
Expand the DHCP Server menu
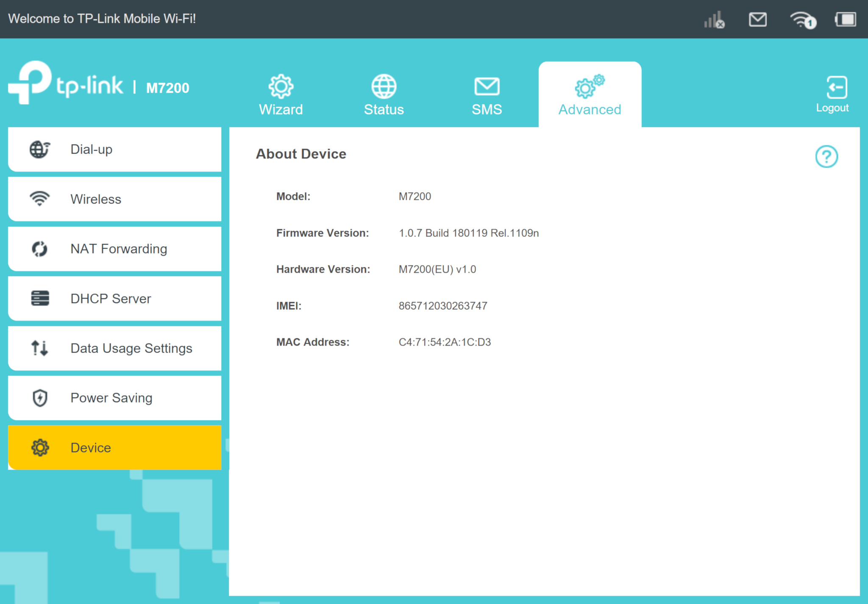pos(114,299)
